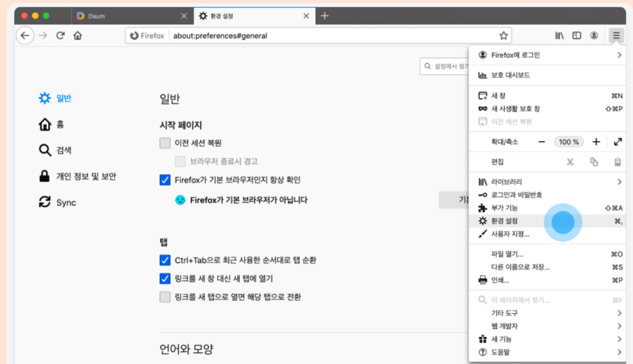Expand the Firefox에 로그인 chevron
This screenshot has width=633, height=364.
tap(619, 55)
